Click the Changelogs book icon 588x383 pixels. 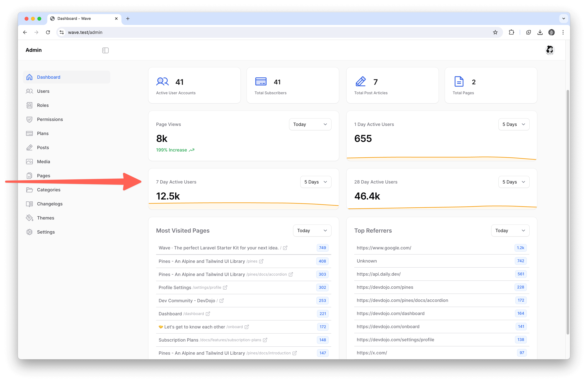[29, 204]
